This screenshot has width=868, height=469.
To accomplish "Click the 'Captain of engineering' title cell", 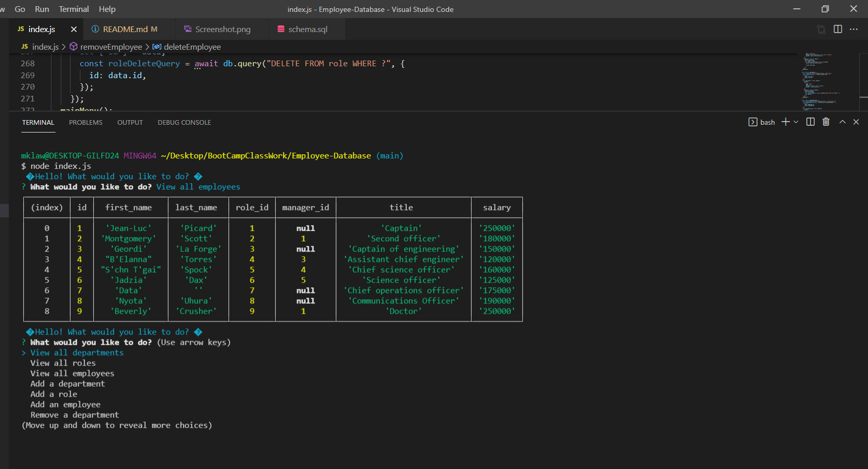I will pyautogui.click(x=404, y=249).
